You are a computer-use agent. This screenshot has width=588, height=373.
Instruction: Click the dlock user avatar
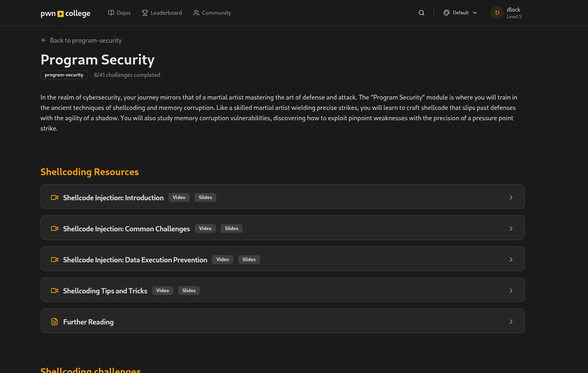click(497, 13)
